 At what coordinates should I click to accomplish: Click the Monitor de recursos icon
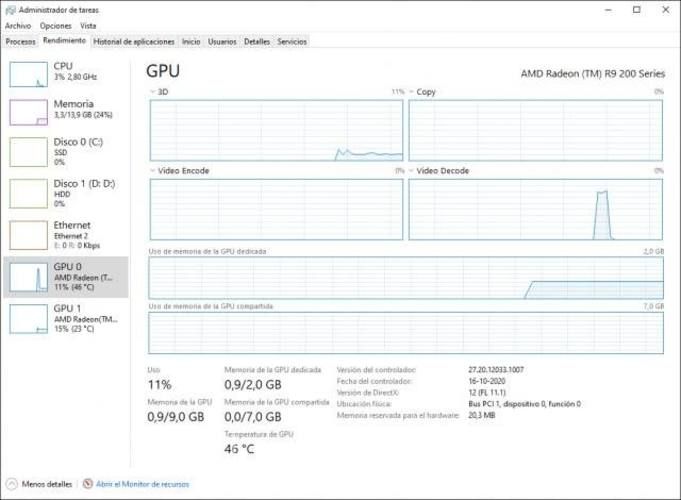pyautogui.click(x=88, y=483)
